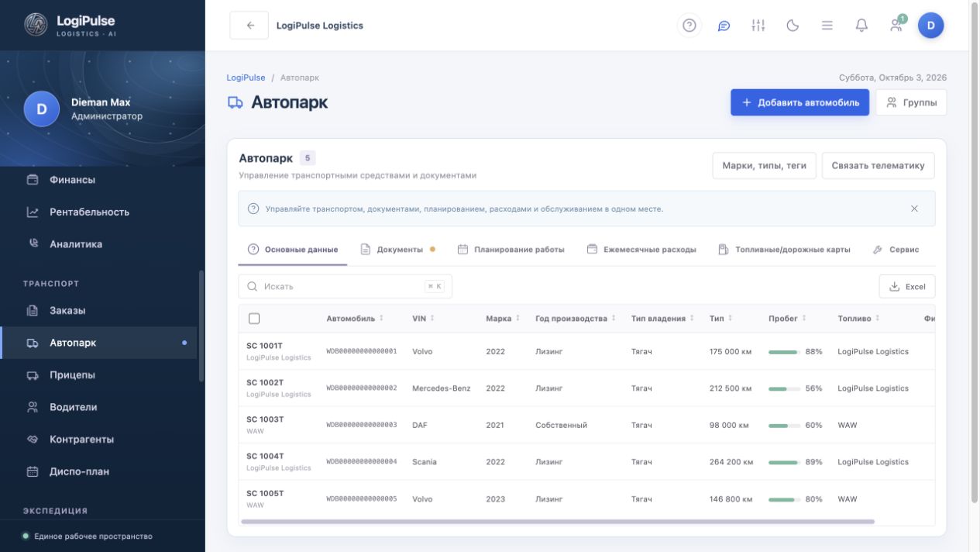980x552 pixels.
Task: Open Прицепы in the sidebar
Action: (98, 375)
